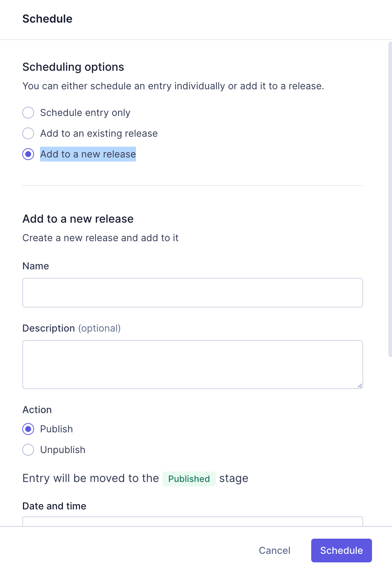The image size is (392, 572).
Task: Select the Add to a new release radio
Action: coord(28,154)
